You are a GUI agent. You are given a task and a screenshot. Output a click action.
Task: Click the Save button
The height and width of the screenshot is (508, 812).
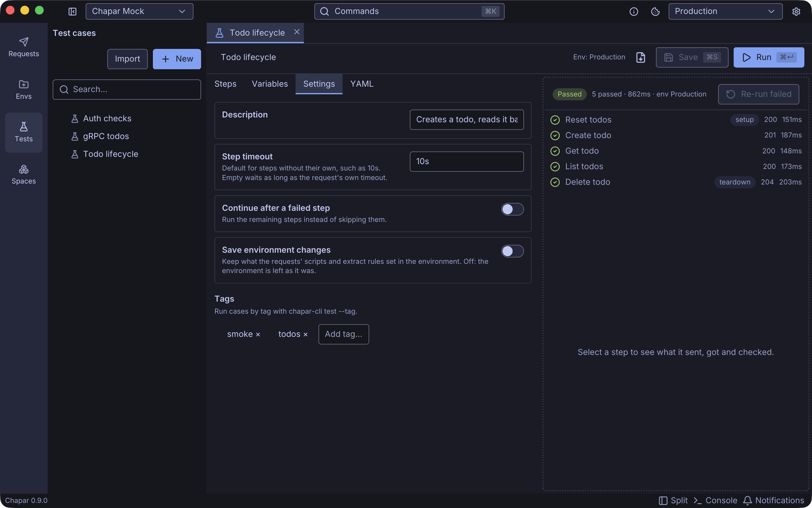click(x=692, y=57)
